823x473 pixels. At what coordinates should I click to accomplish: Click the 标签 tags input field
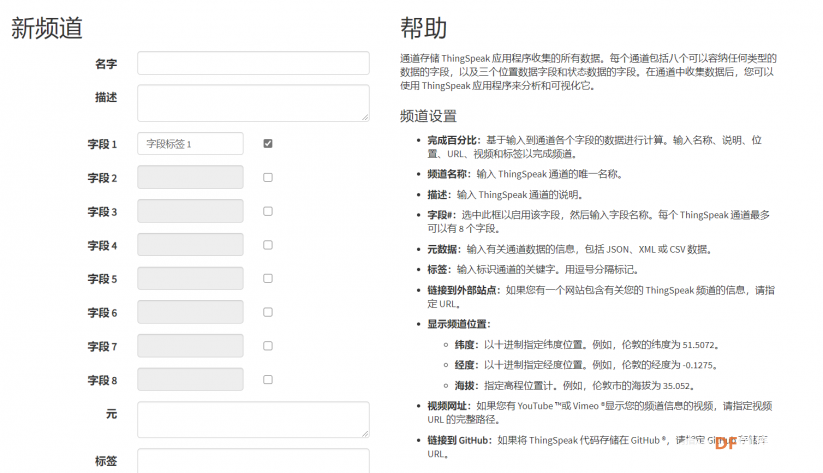coord(253,460)
